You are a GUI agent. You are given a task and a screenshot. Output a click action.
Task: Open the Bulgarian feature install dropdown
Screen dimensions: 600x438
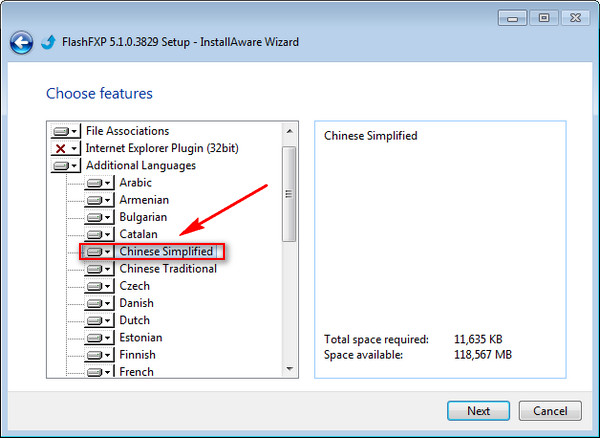coord(108,217)
